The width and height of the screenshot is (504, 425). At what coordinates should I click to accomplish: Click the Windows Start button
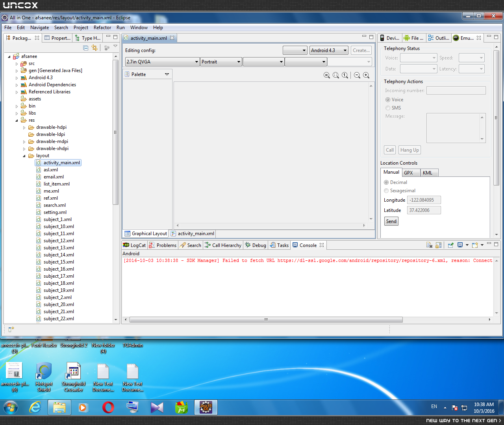point(11,407)
